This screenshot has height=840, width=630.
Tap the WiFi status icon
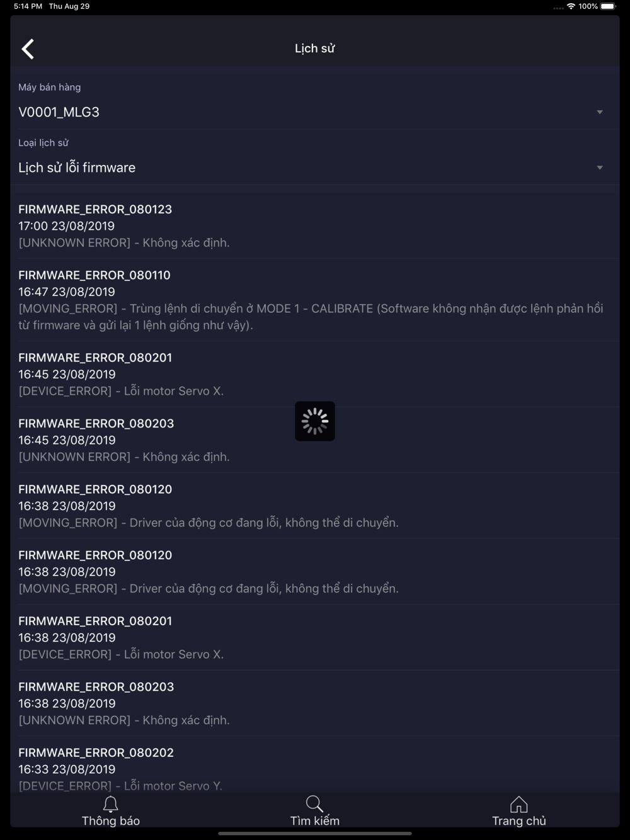571,6
